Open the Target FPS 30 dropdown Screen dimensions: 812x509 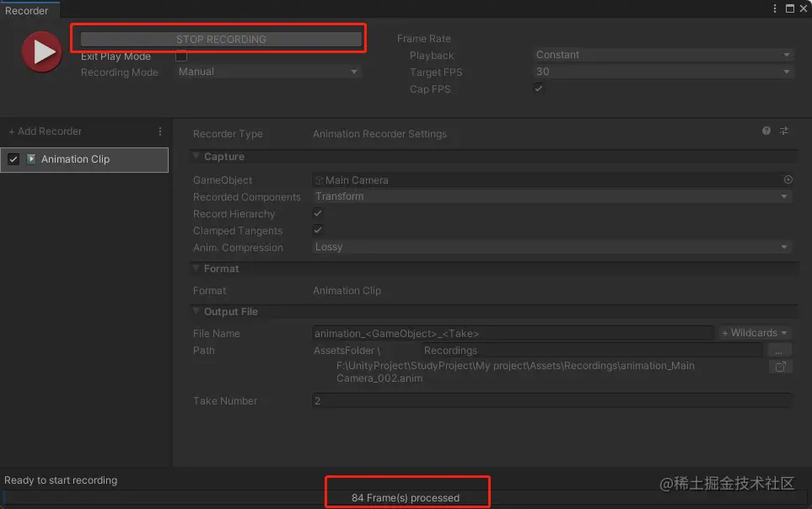pos(663,72)
